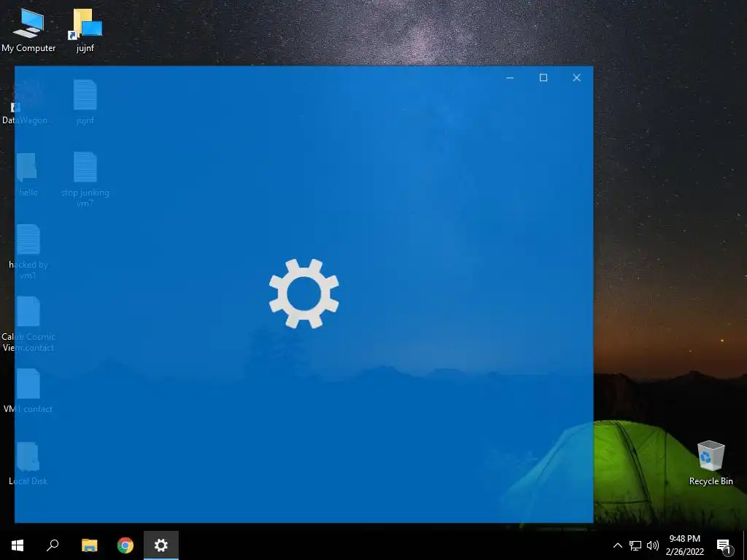
Task: Maximize the Settings window
Action: pyautogui.click(x=543, y=77)
